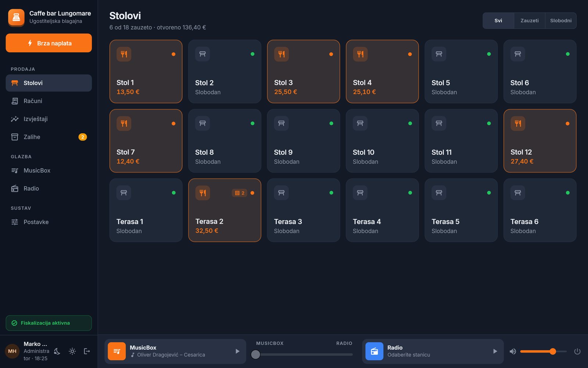
Task: Filter tables by Zauzeti
Action: pos(530,21)
